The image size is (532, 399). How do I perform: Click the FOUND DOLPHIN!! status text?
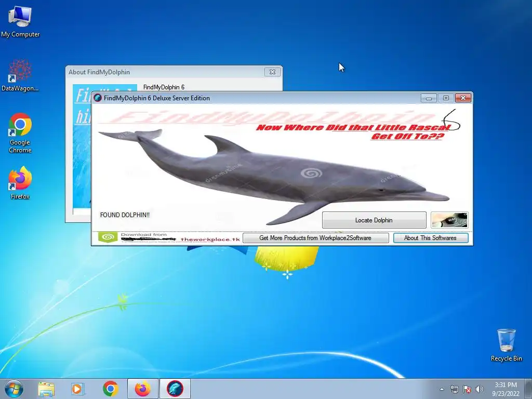125,215
